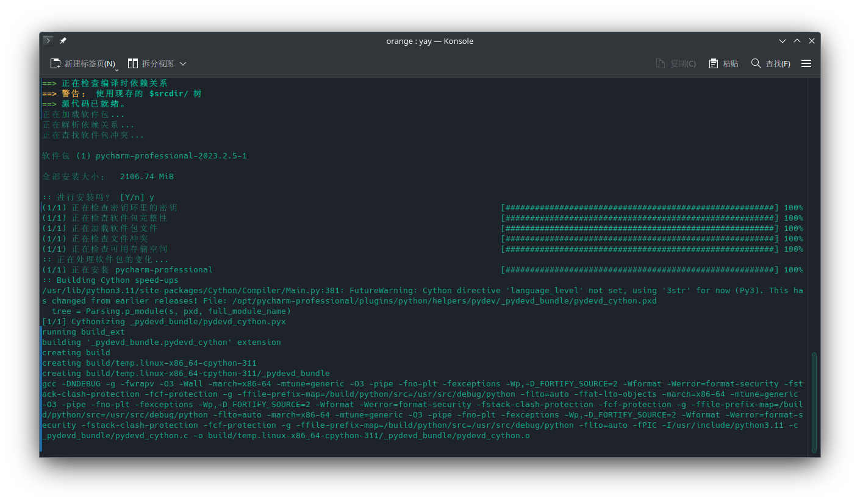Click text 'pycharm-professional-2023.2.5-1'

click(171, 156)
